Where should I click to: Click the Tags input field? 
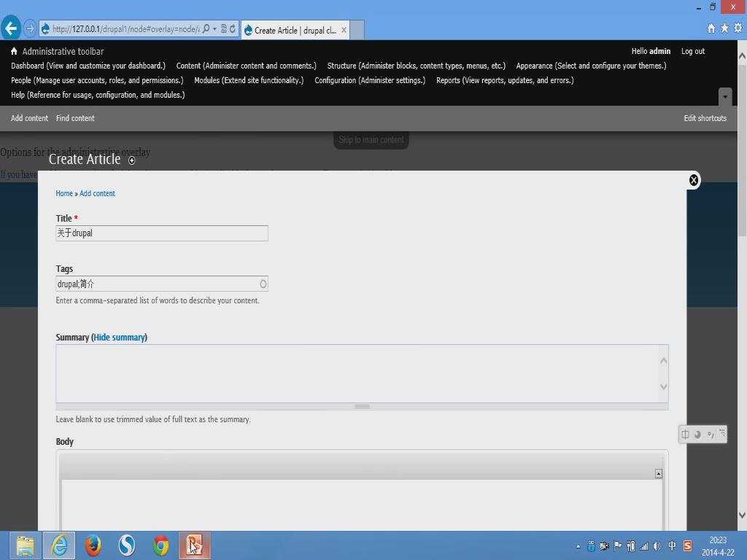(x=162, y=284)
